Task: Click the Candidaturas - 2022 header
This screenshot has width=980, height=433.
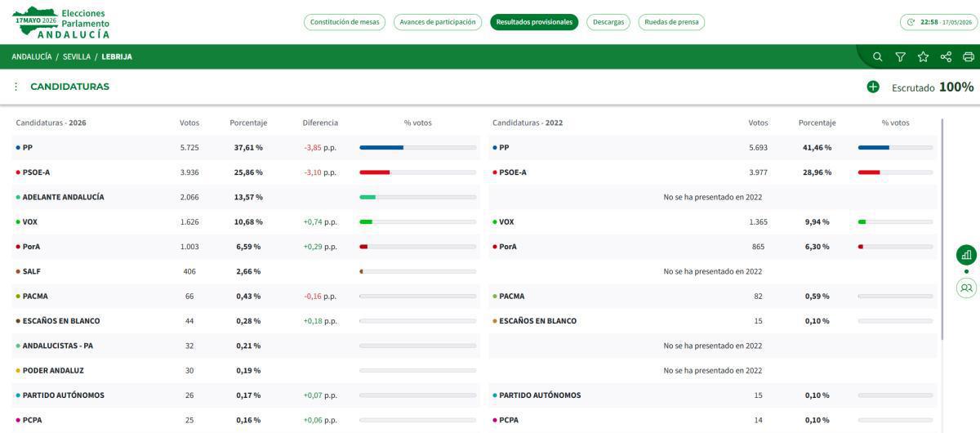Action: tap(528, 123)
